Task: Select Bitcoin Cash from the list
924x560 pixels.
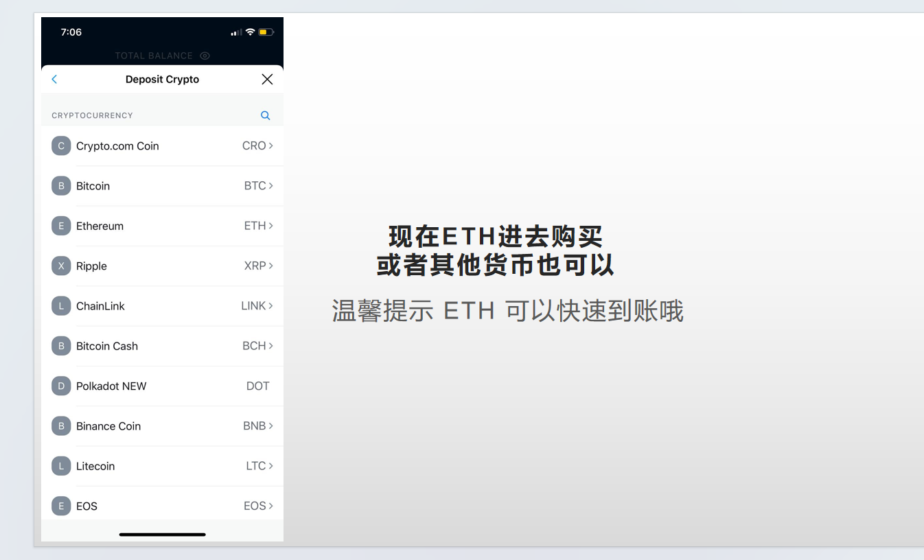Action: [107, 346]
